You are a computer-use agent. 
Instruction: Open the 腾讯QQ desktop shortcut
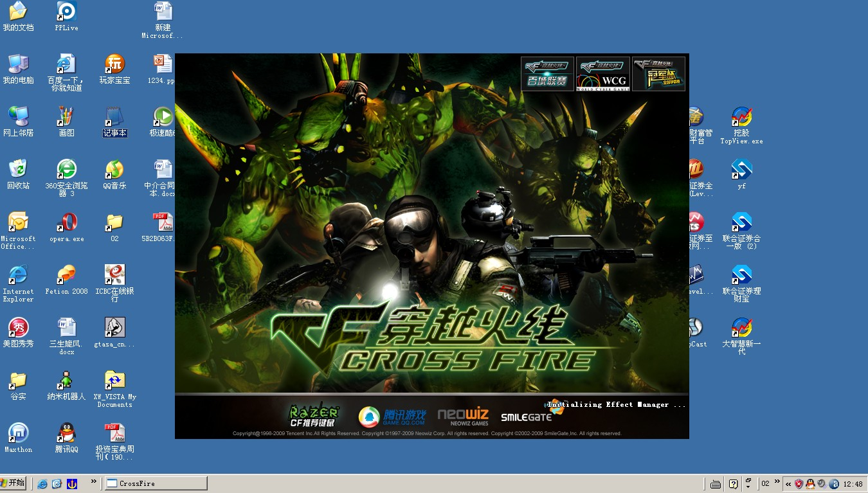(x=66, y=438)
